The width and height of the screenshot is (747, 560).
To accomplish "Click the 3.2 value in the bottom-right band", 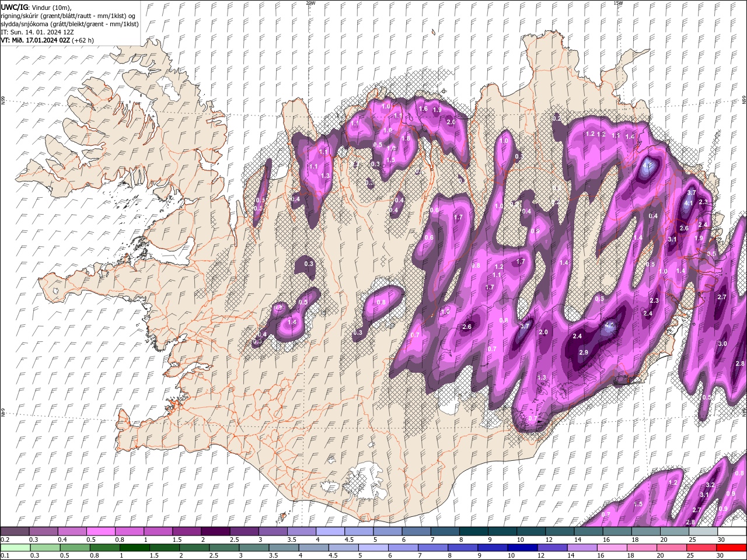I will [x=710, y=485].
